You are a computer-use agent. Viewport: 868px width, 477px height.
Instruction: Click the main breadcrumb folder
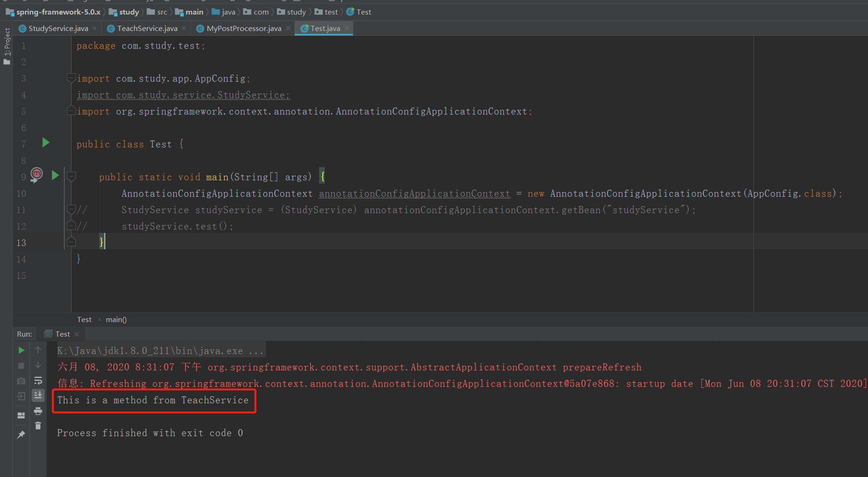click(189, 12)
